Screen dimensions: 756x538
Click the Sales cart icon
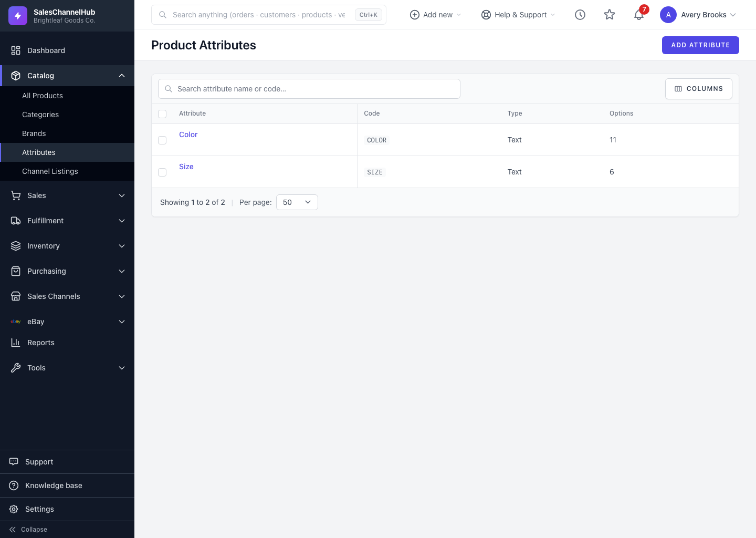point(16,195)
